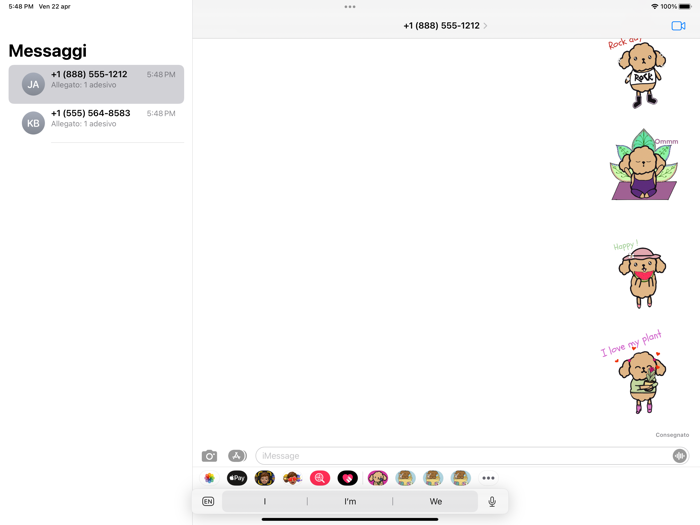Toggle the App Store apps drawer
Viewport: 700px width, 525px height.
(x=237, y=456)
